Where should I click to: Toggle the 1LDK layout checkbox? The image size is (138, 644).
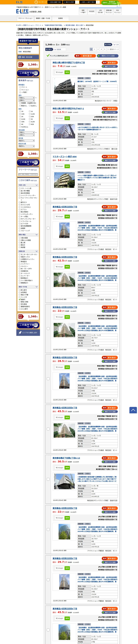click(x=30, y=114)
